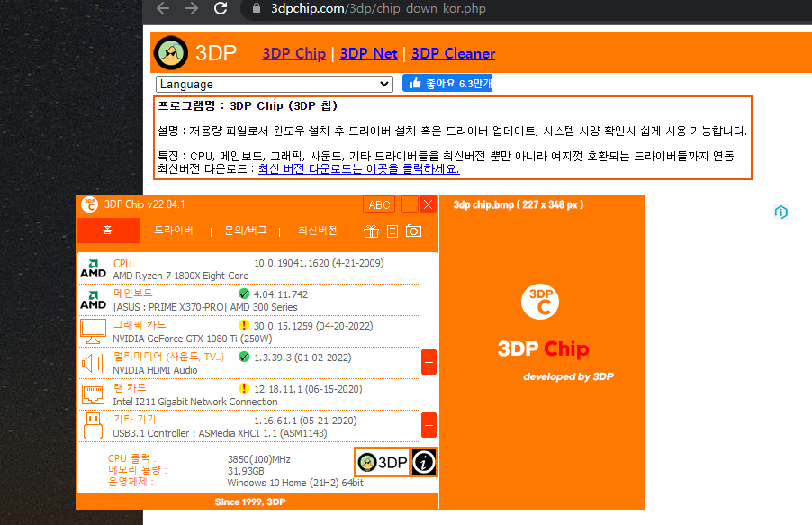Click the 기타 기기 label
The width and height of the screenshot is (812, 525).
tap(135, 420)
